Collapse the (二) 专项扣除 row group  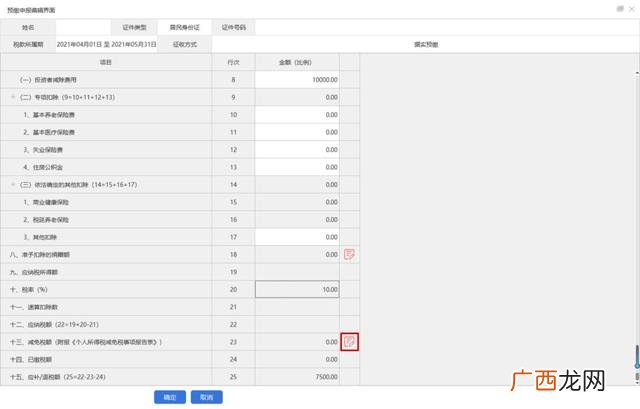[x=13, y=97]
